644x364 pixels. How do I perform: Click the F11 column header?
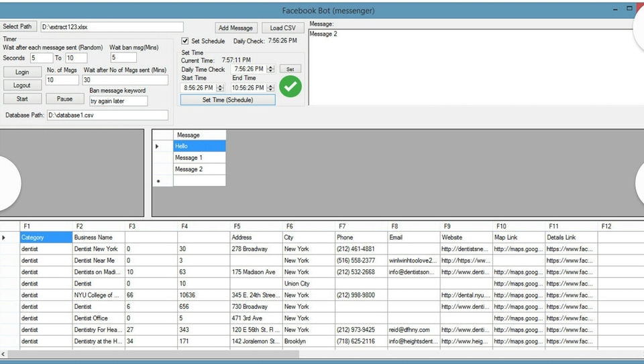572,226
